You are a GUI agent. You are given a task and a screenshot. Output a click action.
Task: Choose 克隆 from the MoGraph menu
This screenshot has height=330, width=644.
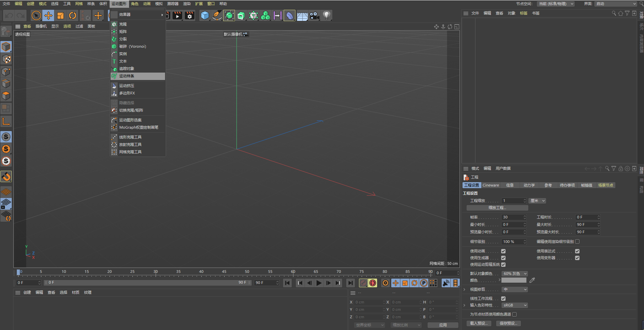(x=138, y=24)
